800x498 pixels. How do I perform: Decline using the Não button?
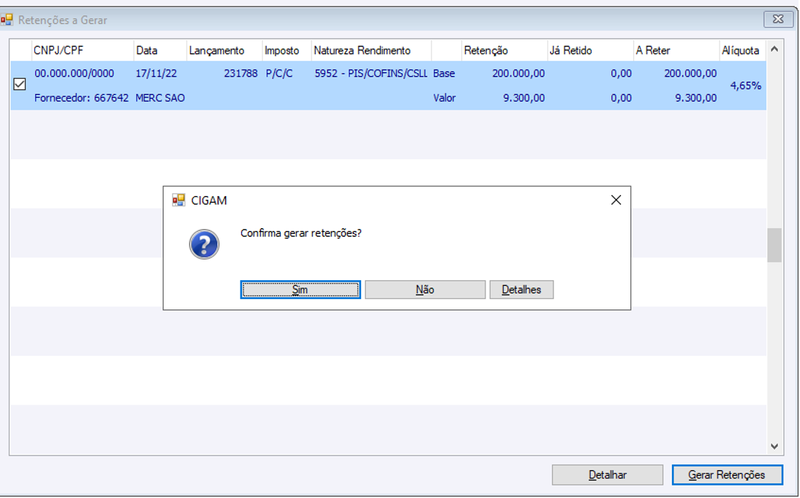424,289
